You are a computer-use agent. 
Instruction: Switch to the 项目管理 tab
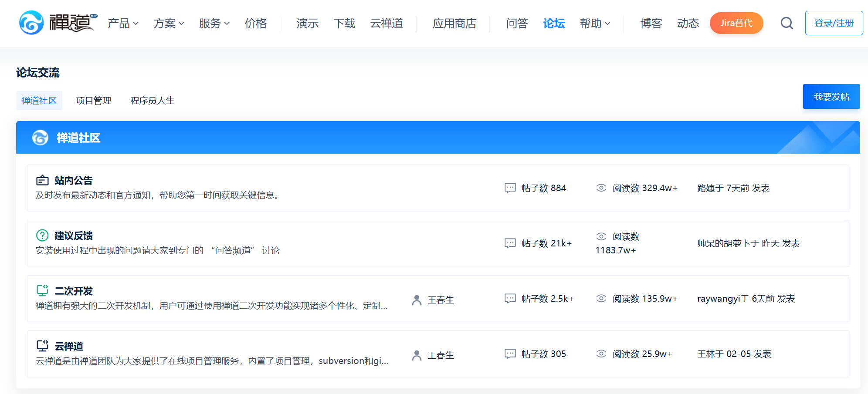[x=94, y=101]
